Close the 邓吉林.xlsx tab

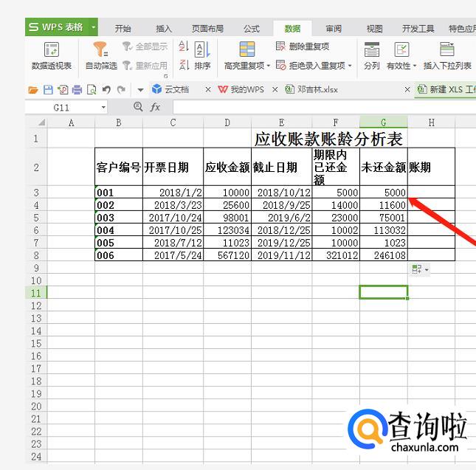[407, 90]
